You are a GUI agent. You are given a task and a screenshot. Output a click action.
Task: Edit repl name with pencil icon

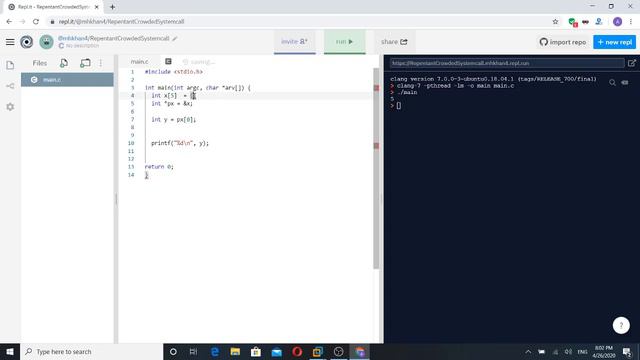coord(175,38)
